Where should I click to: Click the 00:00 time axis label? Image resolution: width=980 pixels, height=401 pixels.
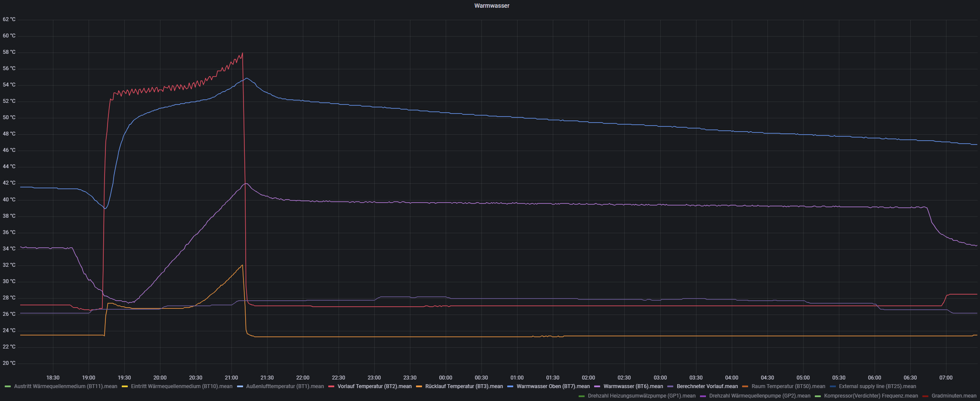pyautogui.click(x=446, y=378)
